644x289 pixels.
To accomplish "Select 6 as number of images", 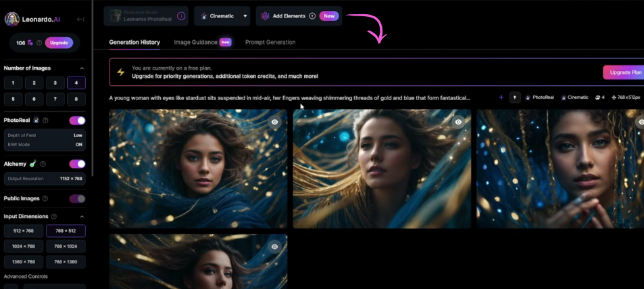I will [x=34, y=99].
